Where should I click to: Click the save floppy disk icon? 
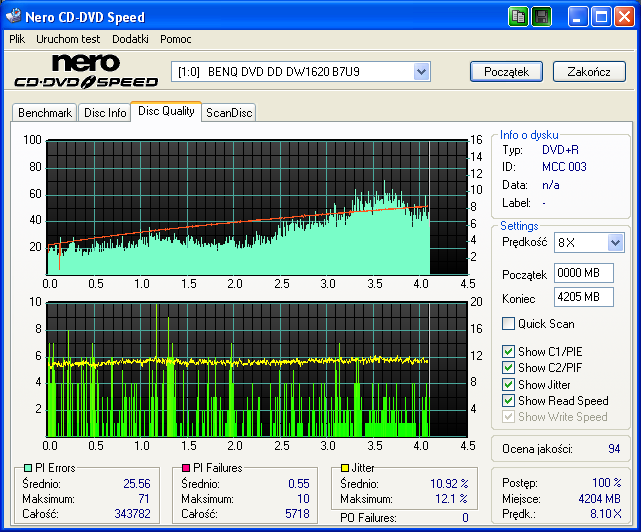(542, 17)
